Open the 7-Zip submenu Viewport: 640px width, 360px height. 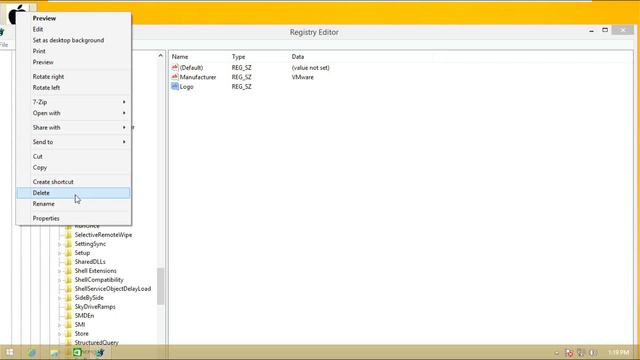[x=73, y=102]
